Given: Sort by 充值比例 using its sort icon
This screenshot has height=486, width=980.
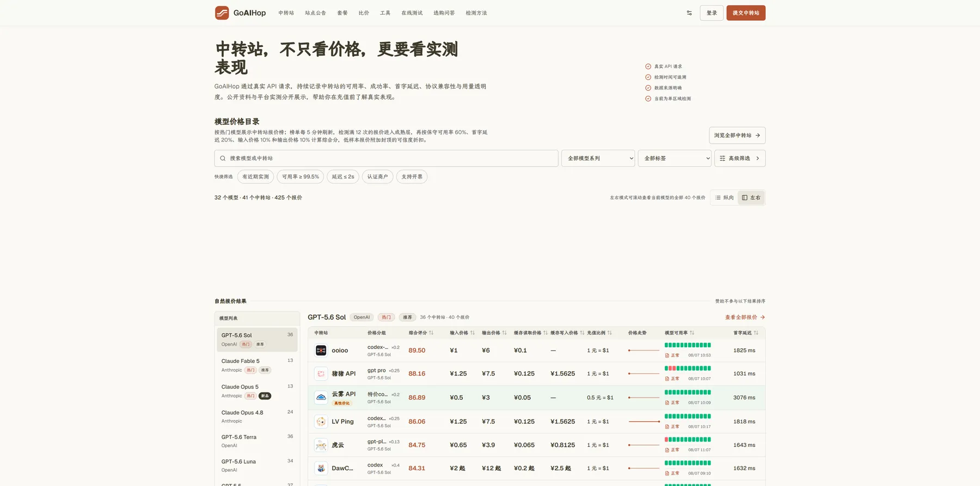Looking at the screenshot, I should [x=610, y=333].
